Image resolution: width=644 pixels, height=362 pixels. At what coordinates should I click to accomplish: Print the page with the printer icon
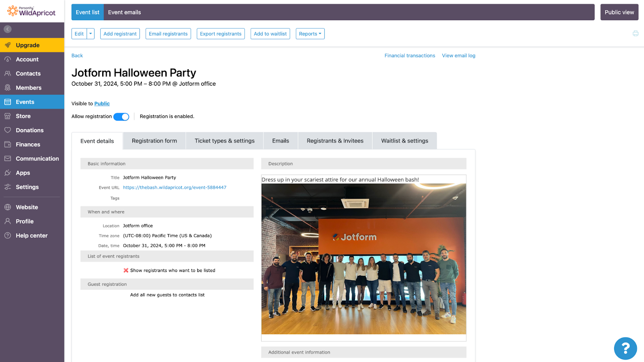click(x=636, y=33)
